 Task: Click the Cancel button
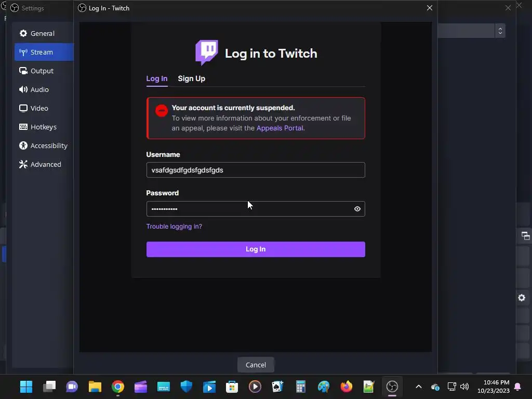point(256,365)
